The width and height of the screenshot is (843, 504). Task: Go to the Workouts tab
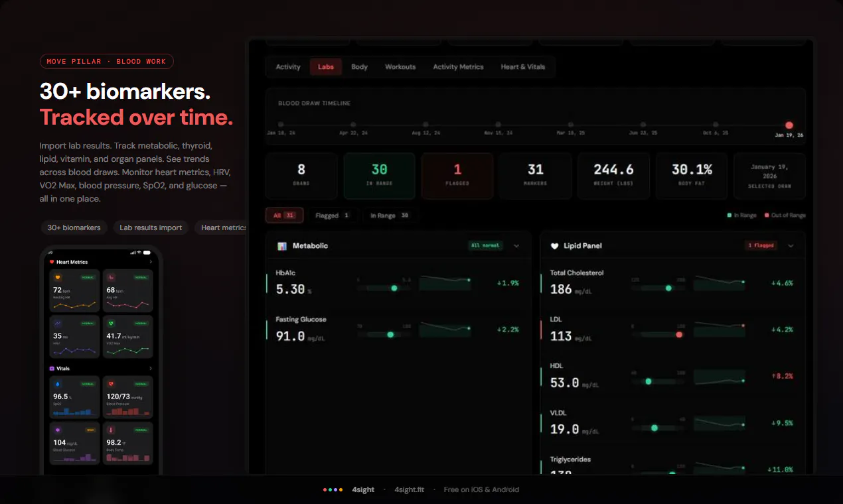400,67
